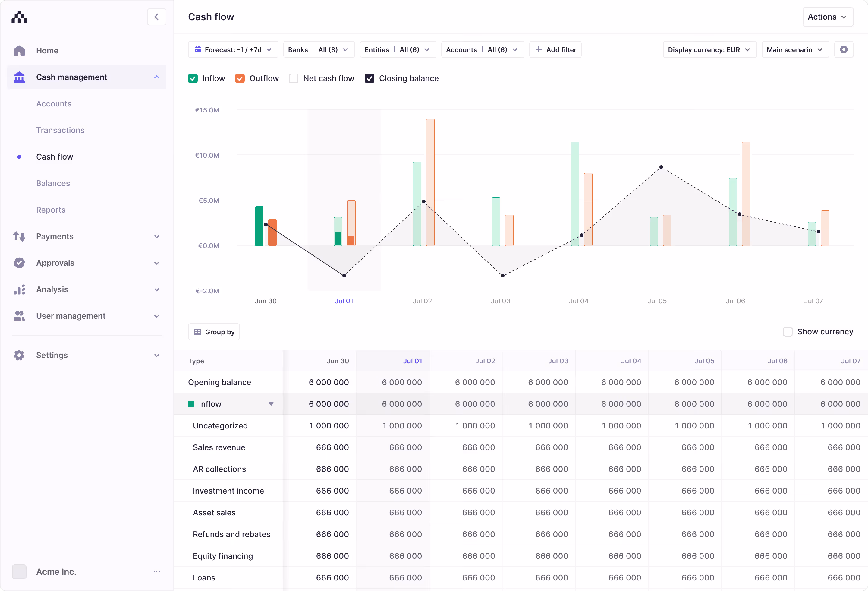
Task: Click the Cash management bank icon
Action: [x=19, y=77]
